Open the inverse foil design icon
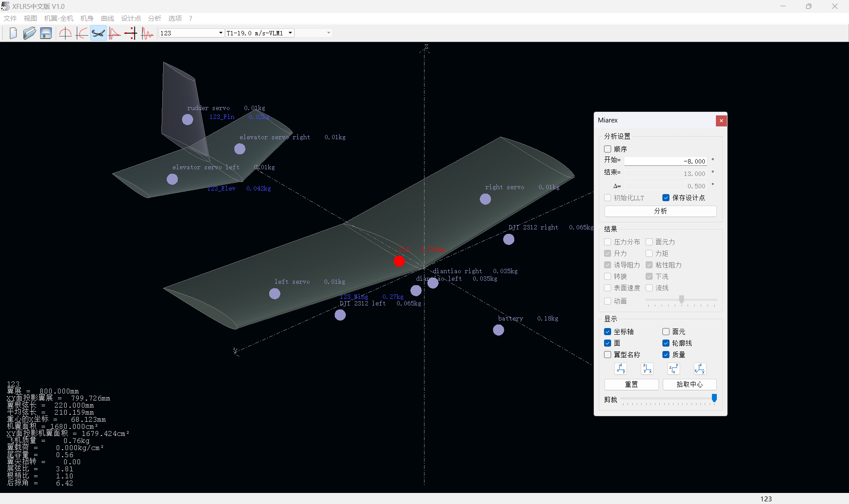This screenshot has width=849, height=504. tap(82, 33)
